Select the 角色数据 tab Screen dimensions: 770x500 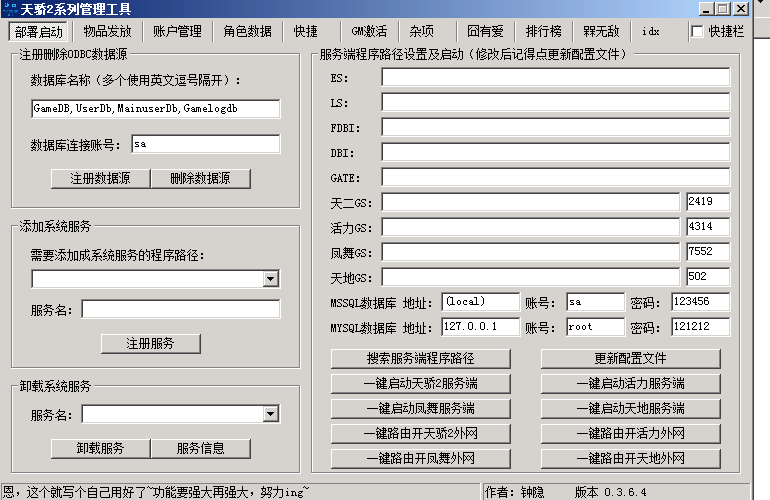pyautogui.click(x=247, y=32)
